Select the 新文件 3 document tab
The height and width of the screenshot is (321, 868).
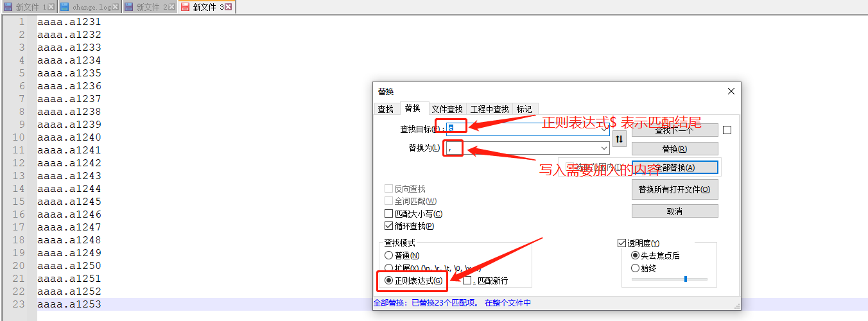207,7
